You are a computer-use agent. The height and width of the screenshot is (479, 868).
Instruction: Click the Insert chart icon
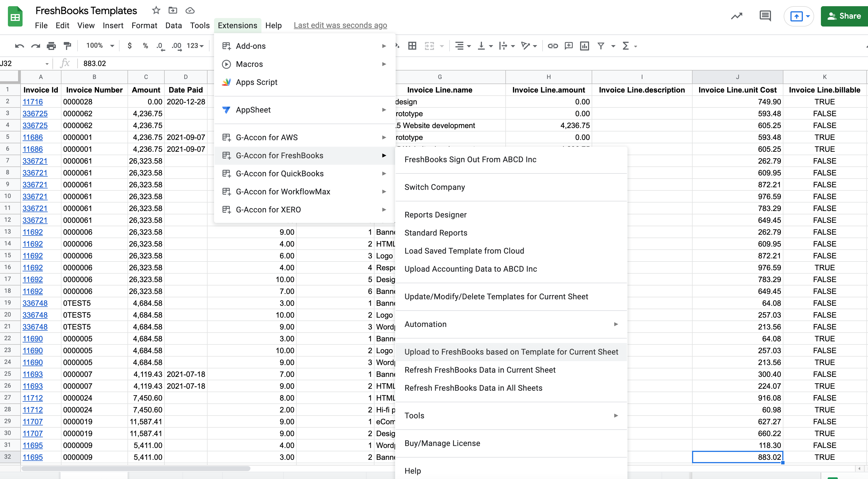point(585,46)
